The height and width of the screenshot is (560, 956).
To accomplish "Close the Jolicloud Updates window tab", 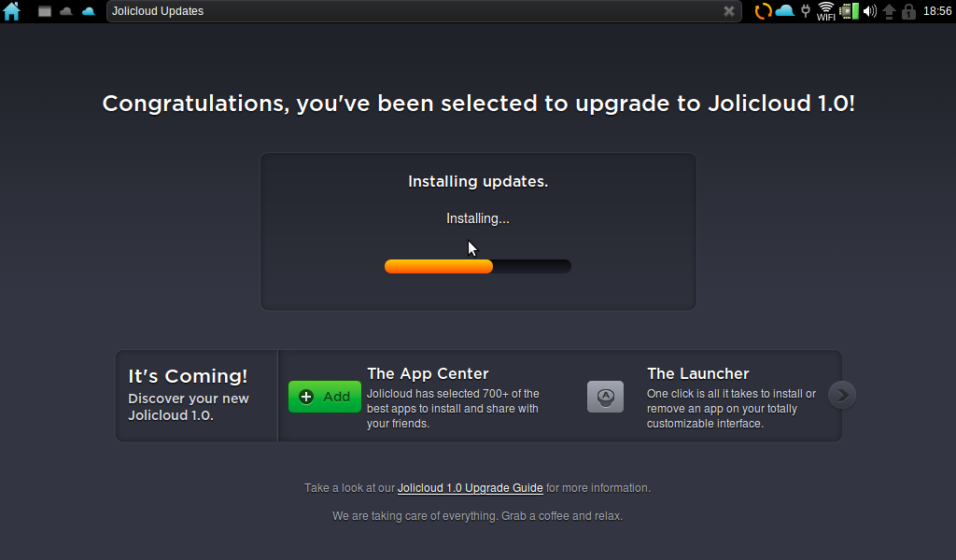I will [728, 11].
